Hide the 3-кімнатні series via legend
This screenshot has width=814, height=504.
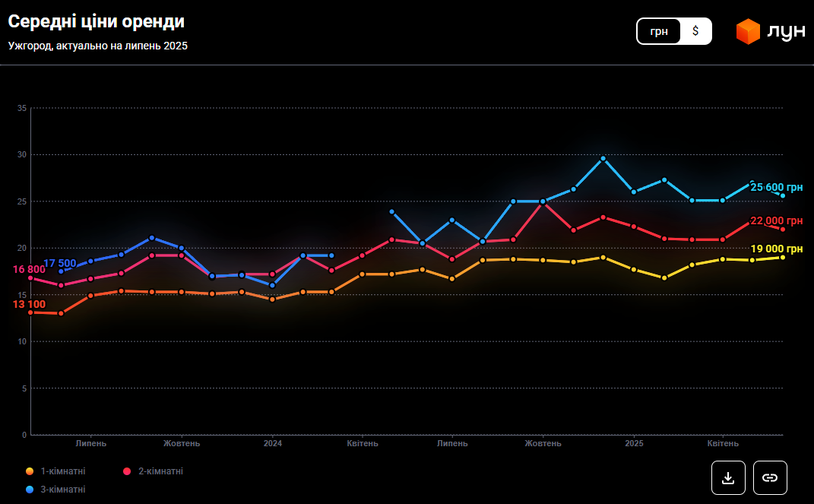pos(62,490)
